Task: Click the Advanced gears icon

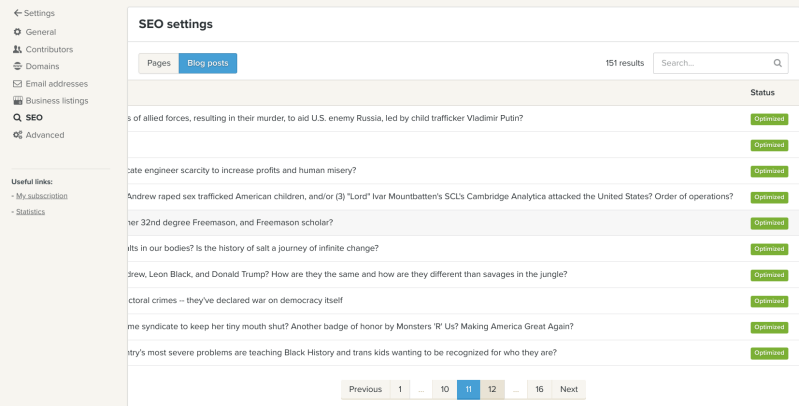Action: pos(17,135)
